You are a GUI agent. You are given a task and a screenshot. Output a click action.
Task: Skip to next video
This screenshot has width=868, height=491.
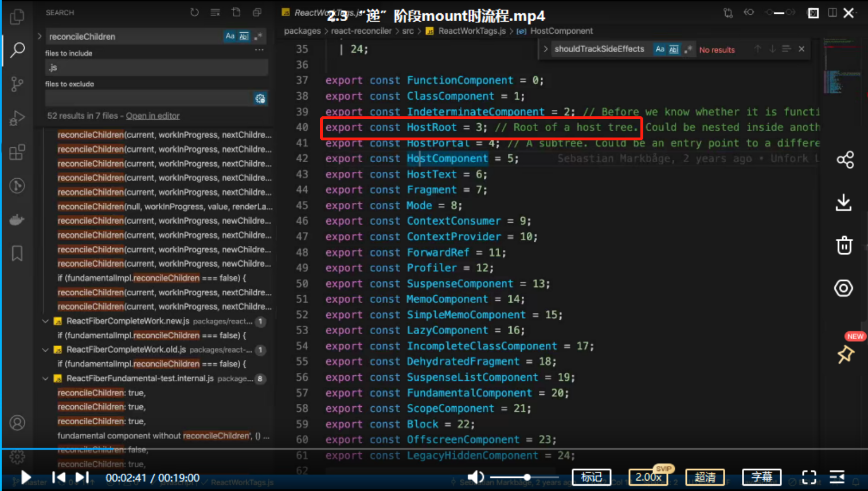pos(82,477)
